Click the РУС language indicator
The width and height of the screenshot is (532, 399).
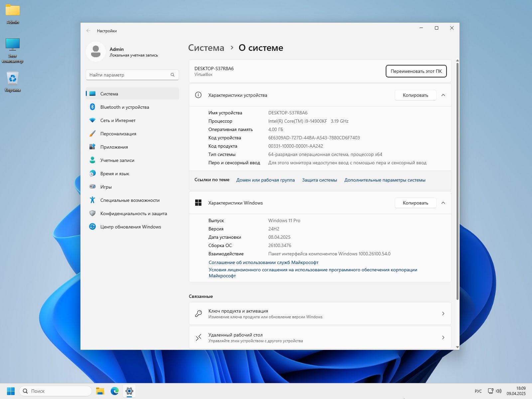pos(478,391)
